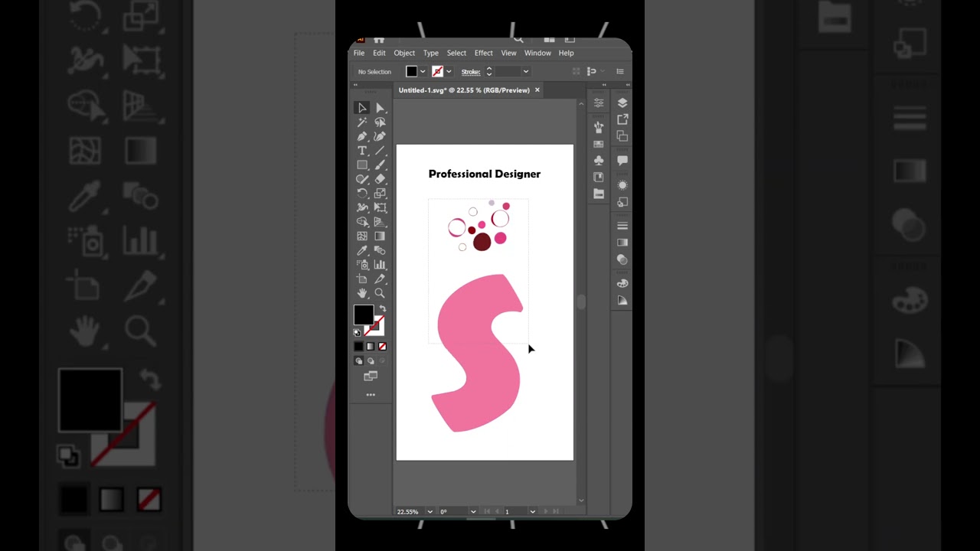980x551 pixels.
Task: Select the Rectangle tool
Action: [362, 165]
